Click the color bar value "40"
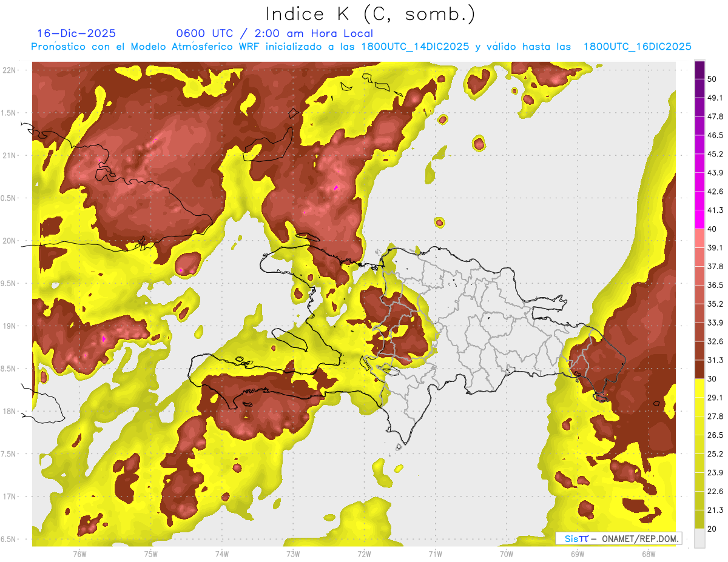 [713, 229]
